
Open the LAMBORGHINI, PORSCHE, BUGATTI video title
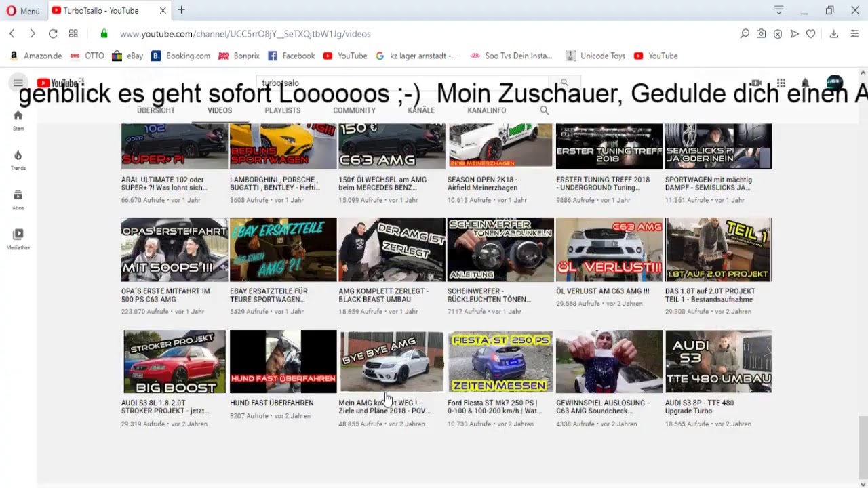coord(275,184)
